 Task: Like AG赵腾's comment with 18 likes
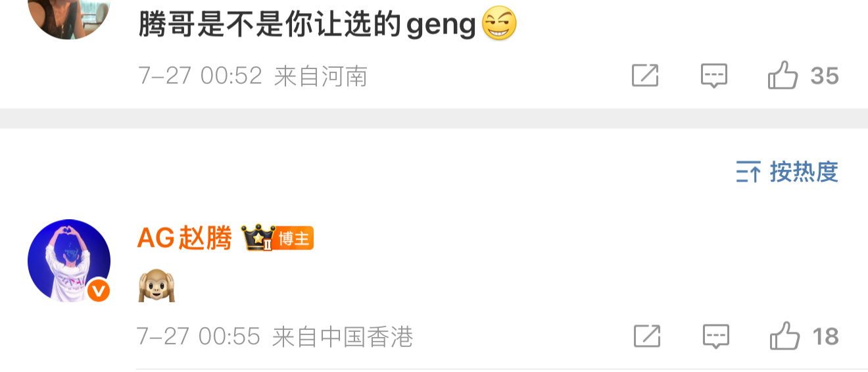click(x=785, y=335)
